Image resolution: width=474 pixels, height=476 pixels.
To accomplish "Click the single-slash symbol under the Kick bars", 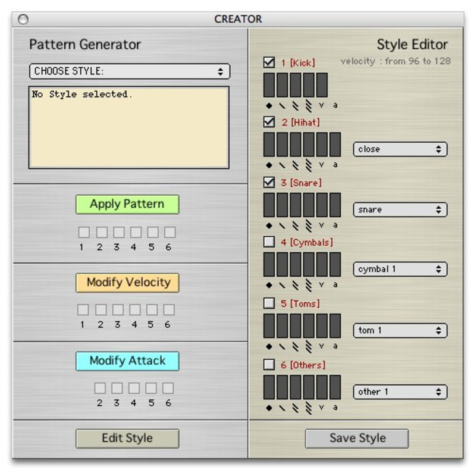I will 282,106.
